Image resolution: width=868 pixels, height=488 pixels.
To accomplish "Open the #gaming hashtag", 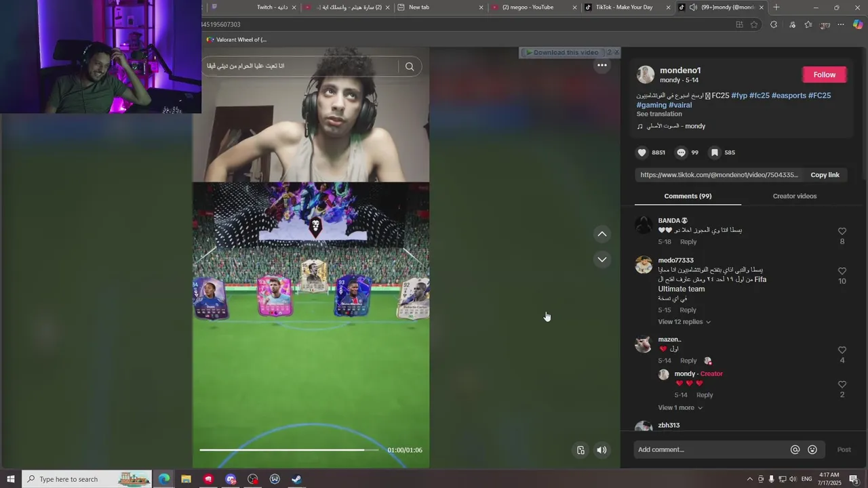I will pos(651,105).
